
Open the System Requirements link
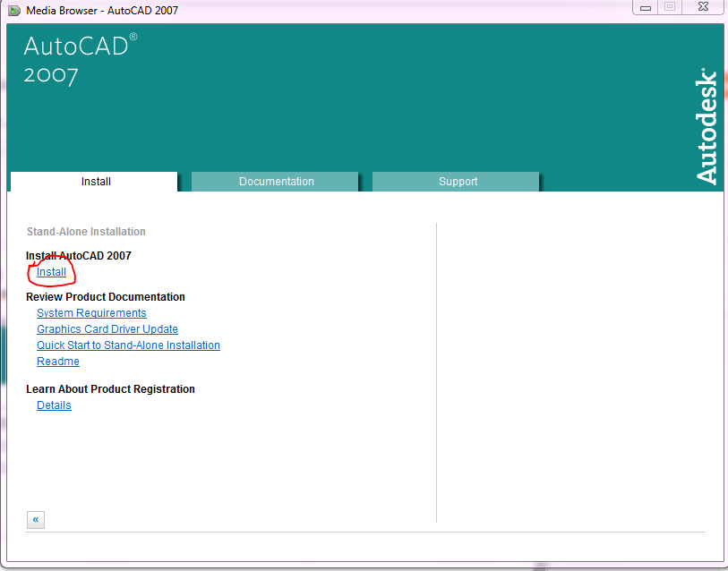91,312
